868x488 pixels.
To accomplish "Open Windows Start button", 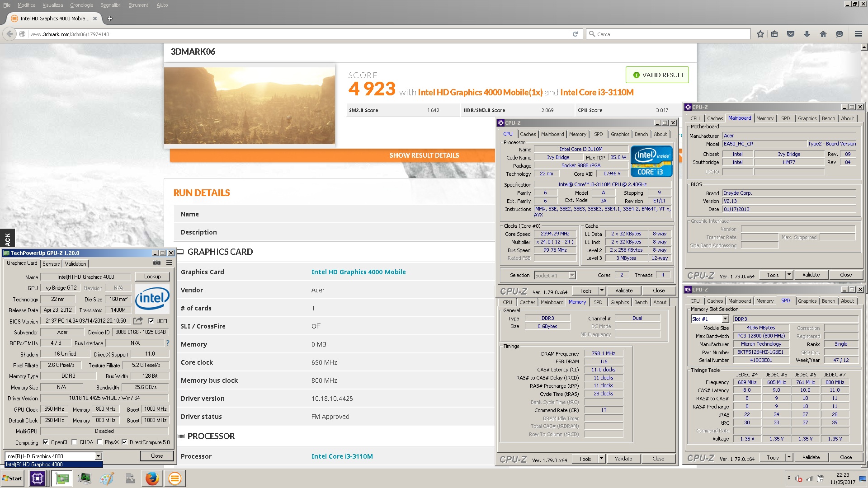I will [x=13, y=479].
